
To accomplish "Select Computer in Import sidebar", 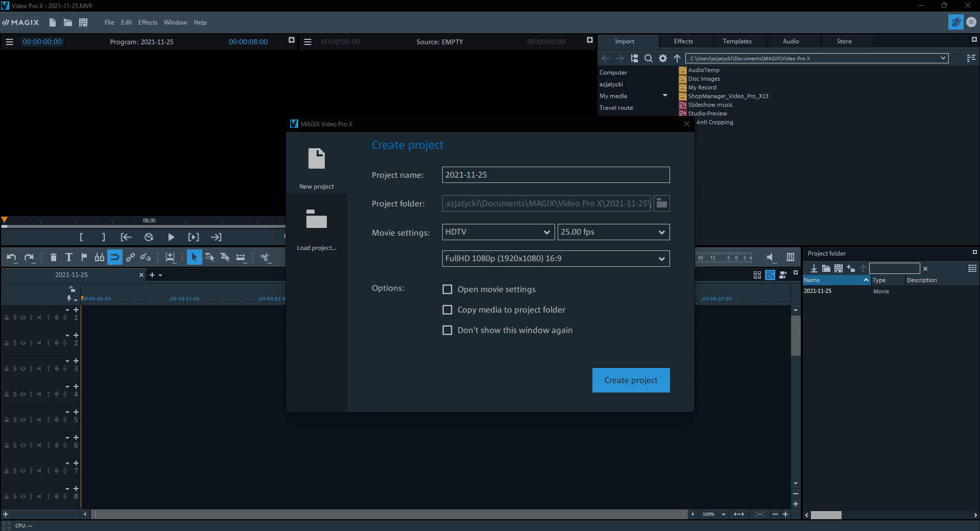I will [613, 73].
